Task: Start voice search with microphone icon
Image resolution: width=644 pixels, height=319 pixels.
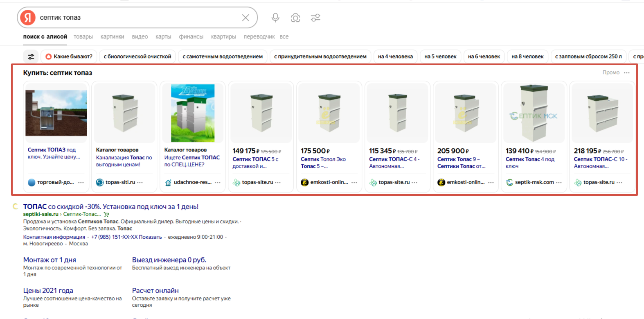Action: [275, 18]
